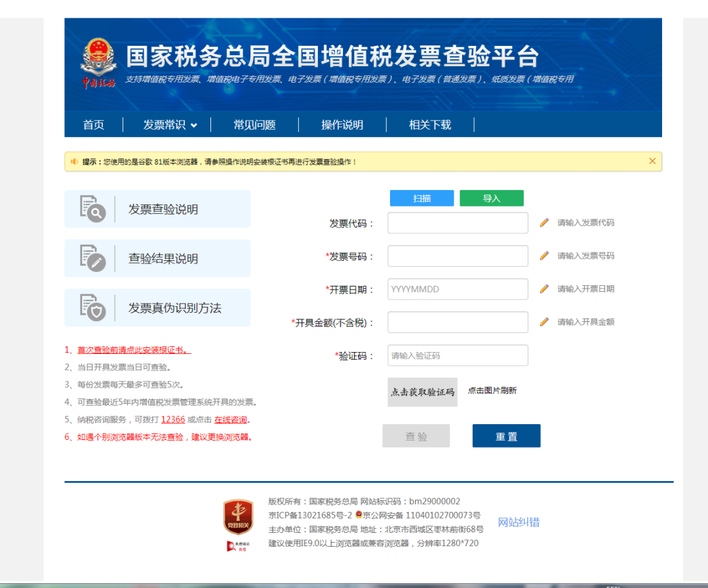Open the 常见问题 navigation item

pos(254,125)
